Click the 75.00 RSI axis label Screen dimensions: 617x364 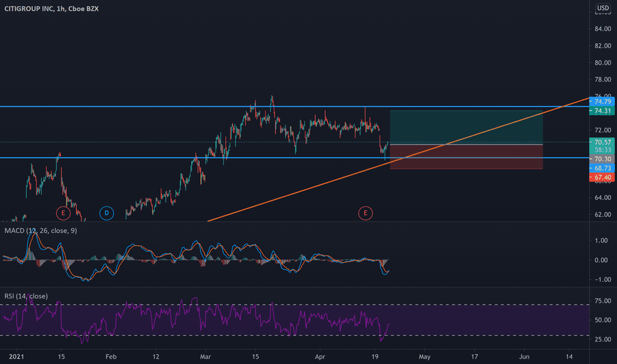[603, 300]
